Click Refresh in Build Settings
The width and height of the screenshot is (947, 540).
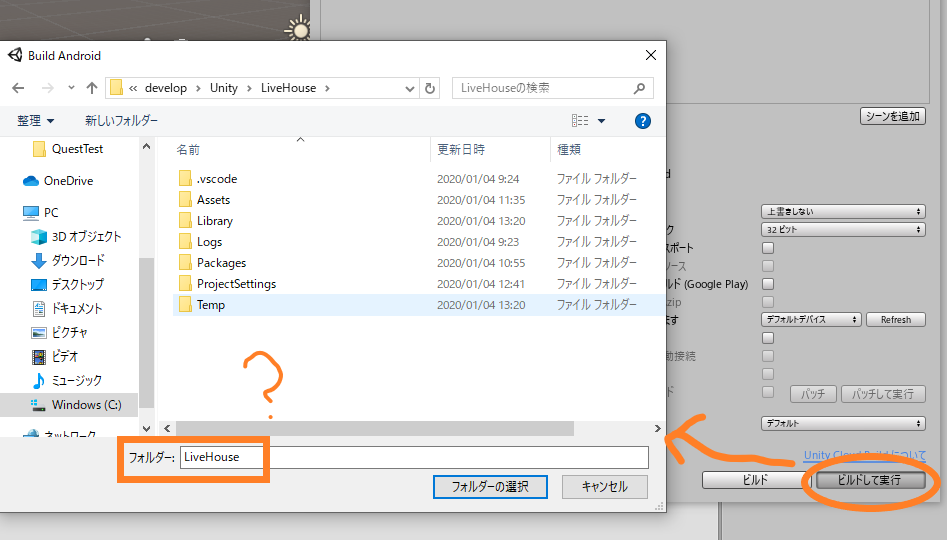point(896,320)
